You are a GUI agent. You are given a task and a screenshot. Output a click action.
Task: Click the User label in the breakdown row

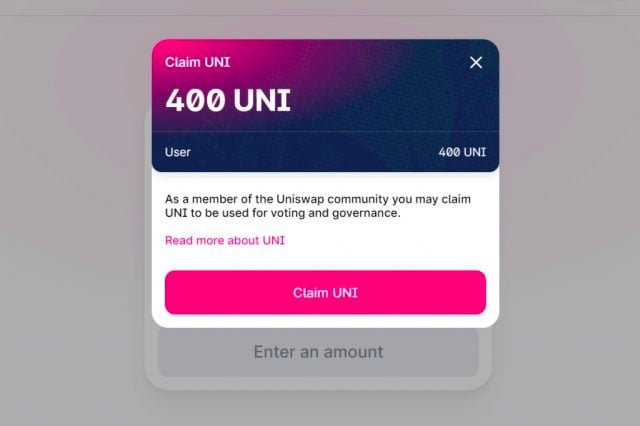[x=178, y=152]
